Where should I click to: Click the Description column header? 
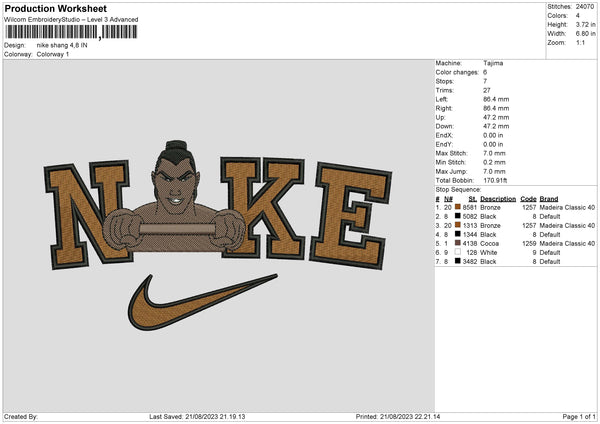tap(498, 199)
